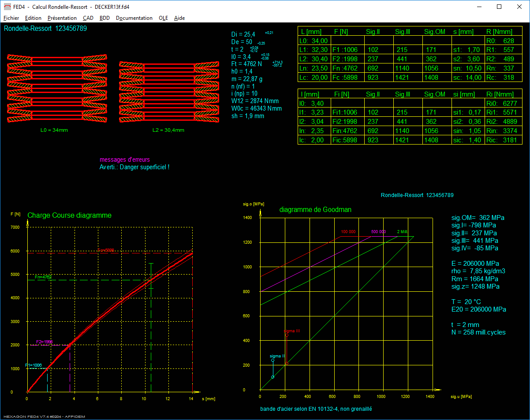This screenshot has width=530, height=420.
Task: Minimize the FED4 window
Action: click(479, 7)
